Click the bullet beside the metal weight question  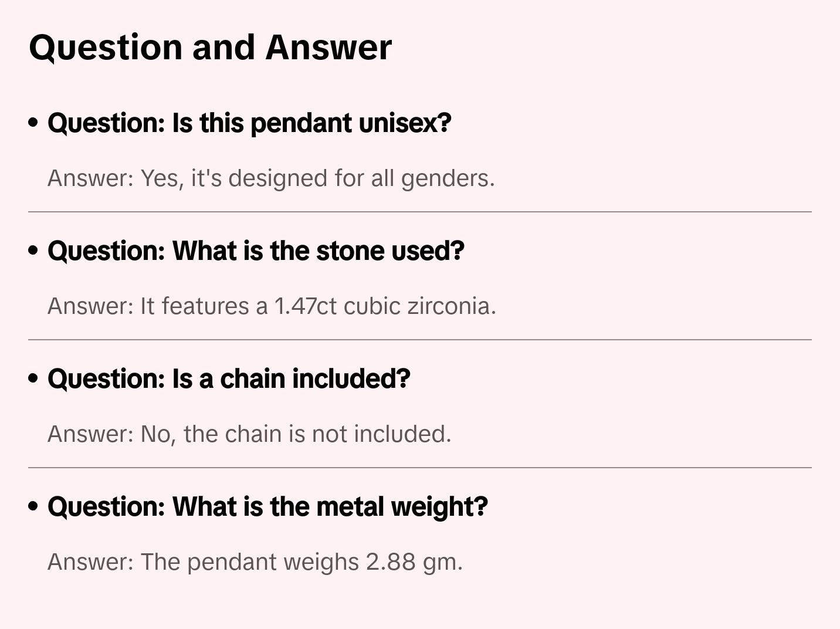point(33,507)
